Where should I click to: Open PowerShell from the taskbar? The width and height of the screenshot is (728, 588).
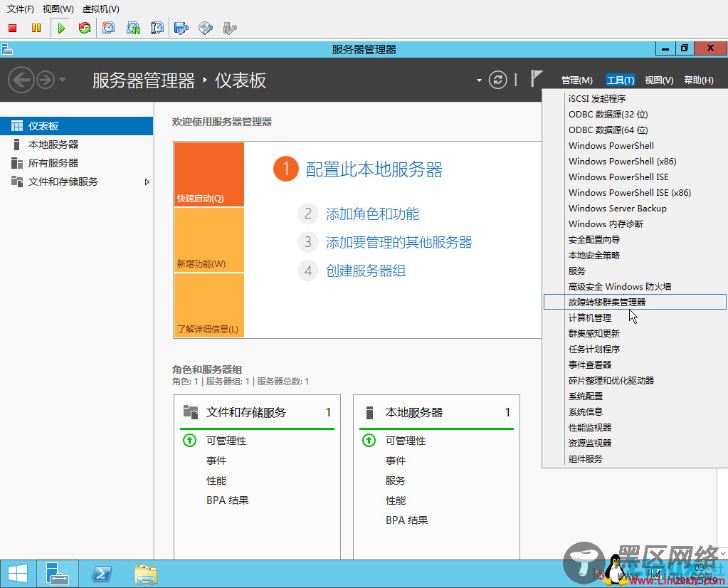pyautogui.click(x=102, y=574)
